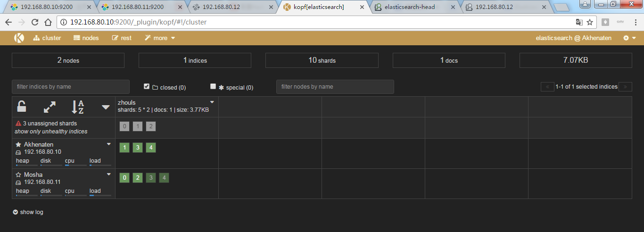
Task: Click the outline star icon beside Mosha
Action: point(18,174)
